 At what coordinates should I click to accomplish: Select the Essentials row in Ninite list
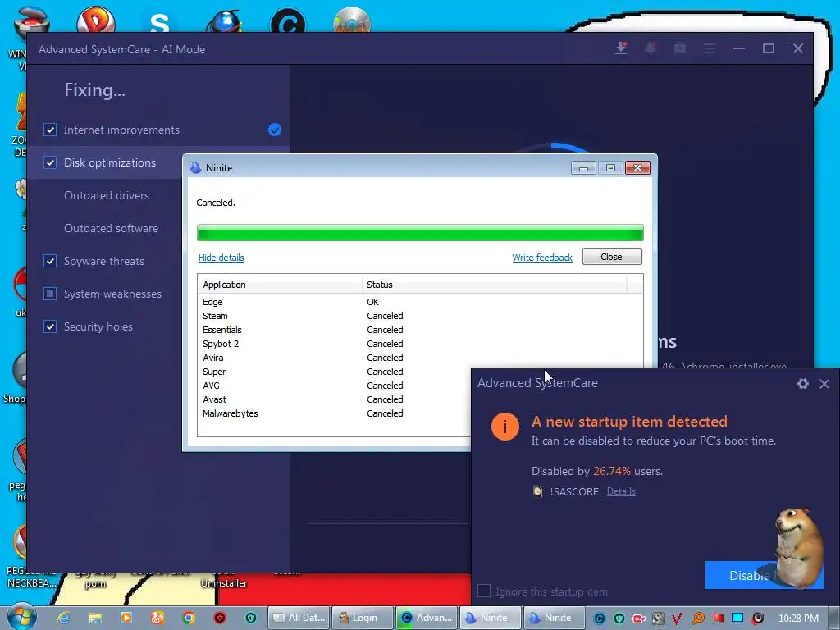click(420, 330)
